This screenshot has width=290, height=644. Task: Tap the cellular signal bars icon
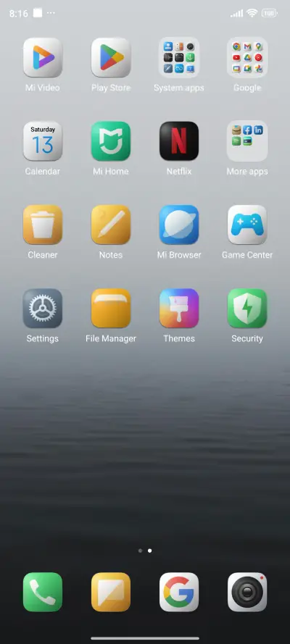click(236, 14)
